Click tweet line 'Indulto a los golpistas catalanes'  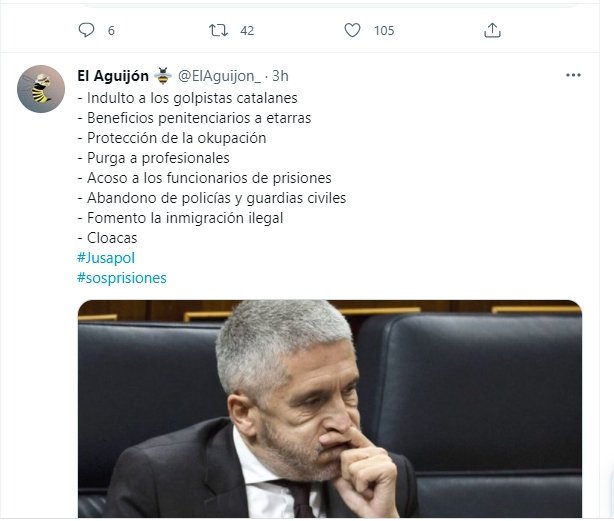[x=188, y=98]
